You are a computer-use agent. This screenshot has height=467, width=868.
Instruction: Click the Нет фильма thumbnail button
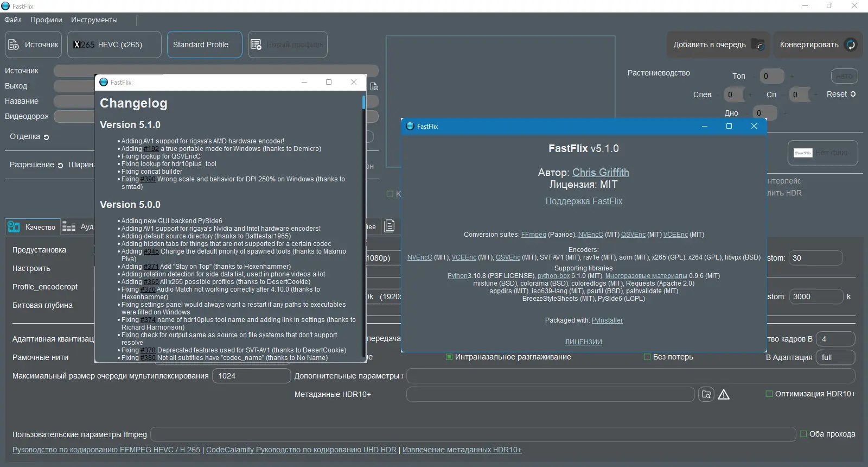[822, 153]
